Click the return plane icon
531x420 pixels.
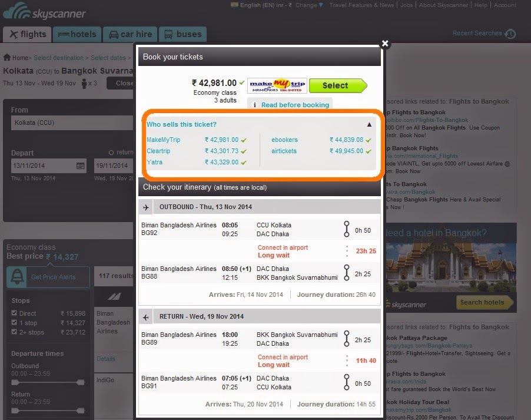[145, 318]
